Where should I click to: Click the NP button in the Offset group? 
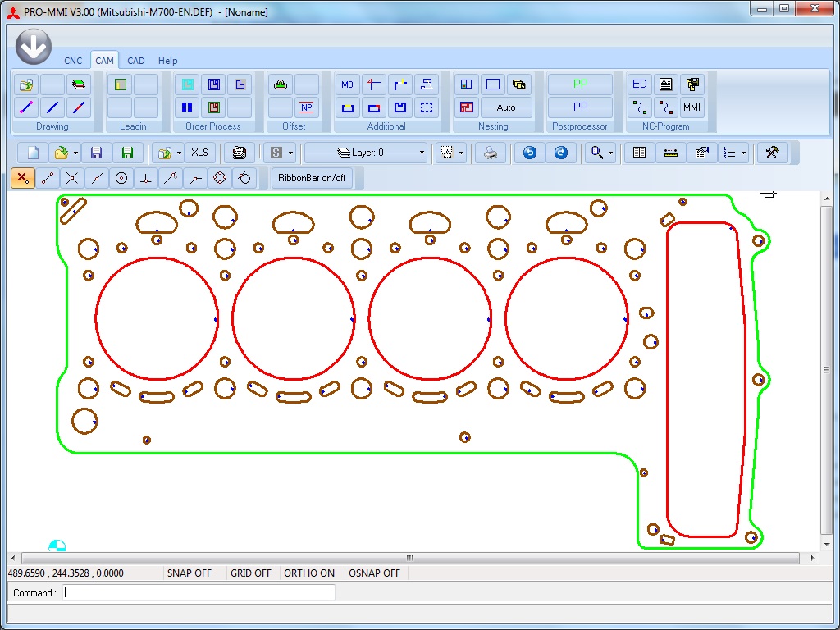(307, 107)
